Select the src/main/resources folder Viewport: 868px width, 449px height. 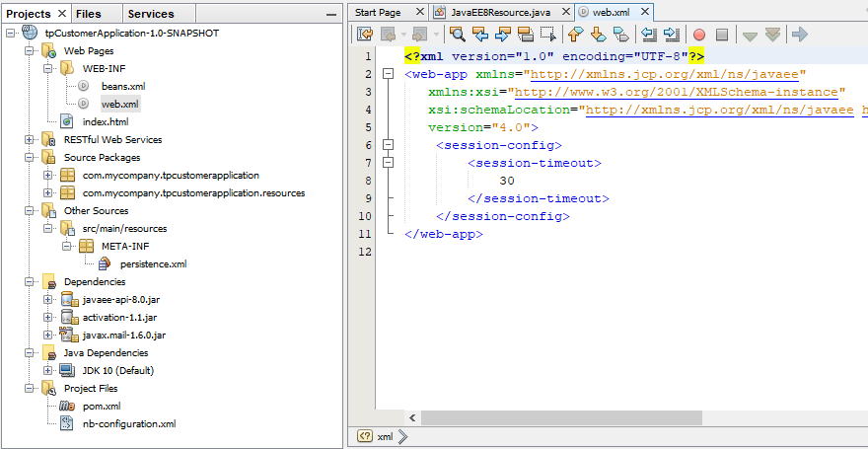tap(124, 229)
